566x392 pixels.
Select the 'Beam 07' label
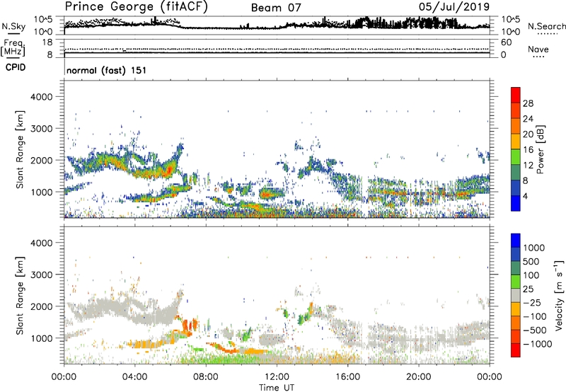[276, 8]
